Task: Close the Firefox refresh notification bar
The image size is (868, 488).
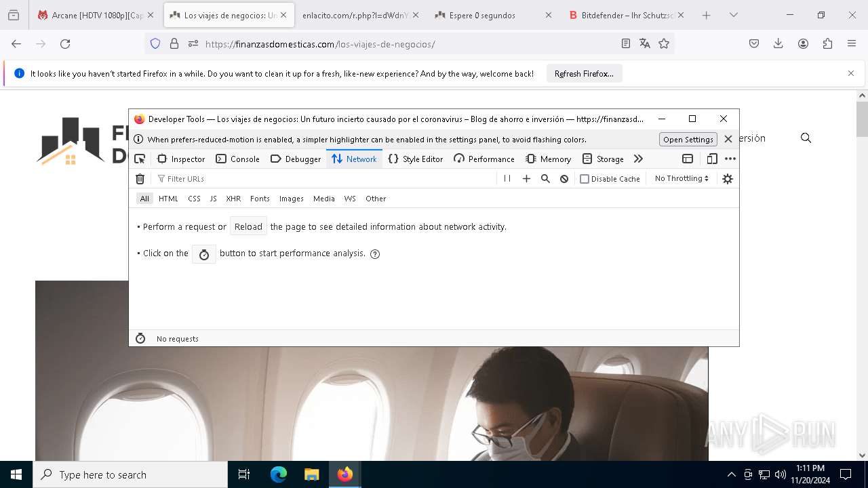Action: (x=851, y=73)
